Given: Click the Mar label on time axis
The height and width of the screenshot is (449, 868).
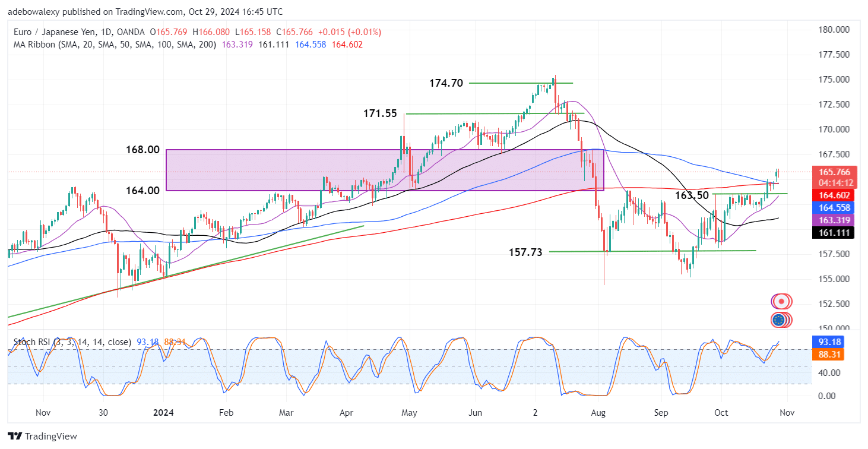Looking at the screenshot, I should [286, 412].
